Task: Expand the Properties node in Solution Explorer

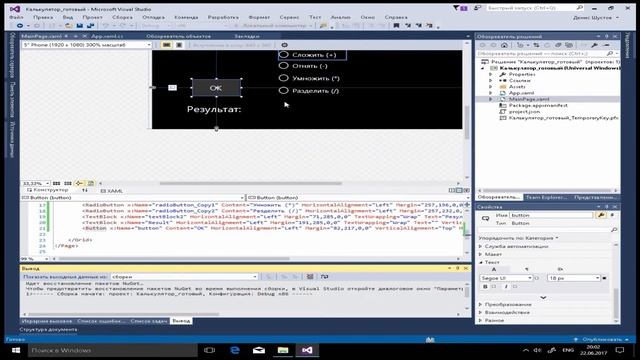Action: pyautogui.click(x=491, y=74)
